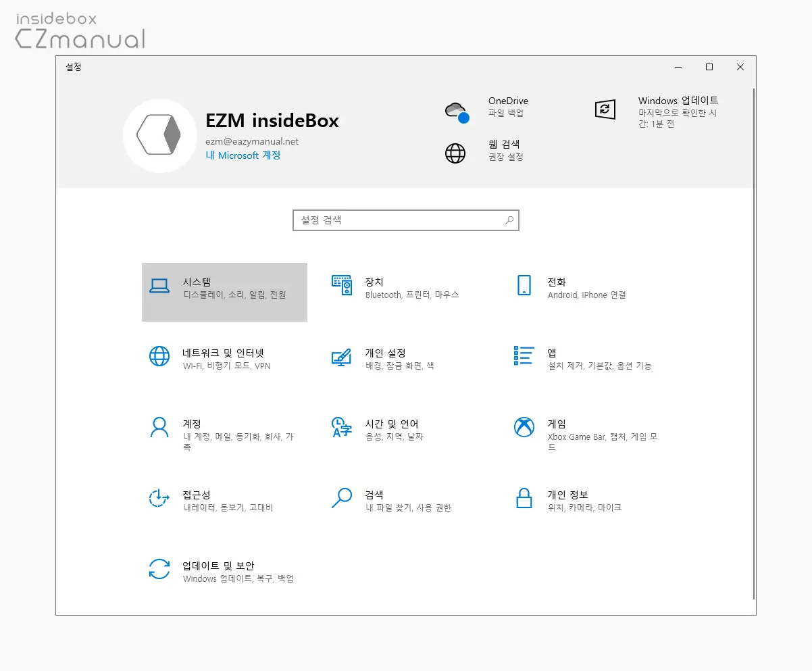Open the 게임 Xbox icon

click(524, 427)
